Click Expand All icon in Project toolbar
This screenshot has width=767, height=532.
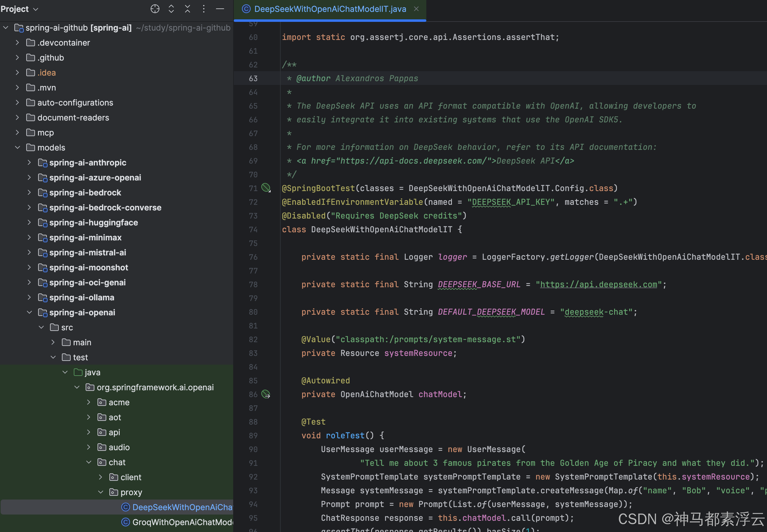click(x=171, y=9)
